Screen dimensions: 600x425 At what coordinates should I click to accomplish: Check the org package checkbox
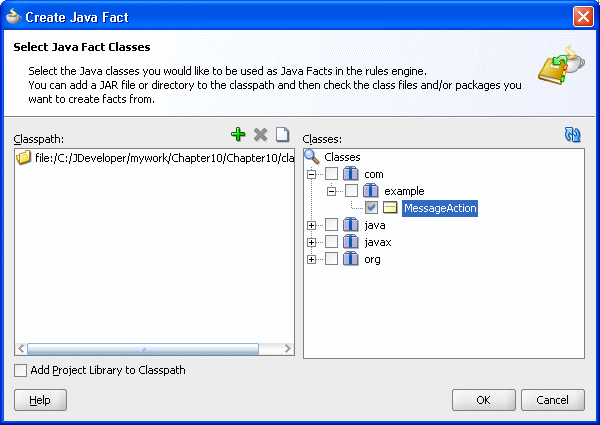331,259
